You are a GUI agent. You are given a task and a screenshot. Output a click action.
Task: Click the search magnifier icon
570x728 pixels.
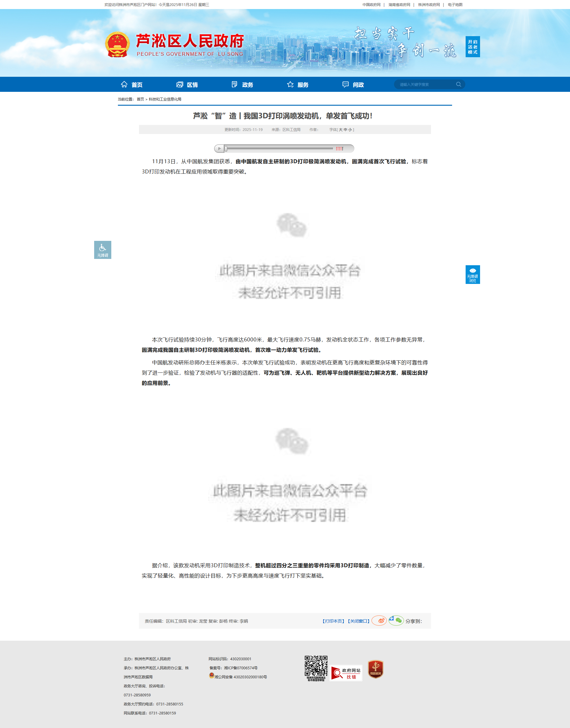[x=458, y=85]
